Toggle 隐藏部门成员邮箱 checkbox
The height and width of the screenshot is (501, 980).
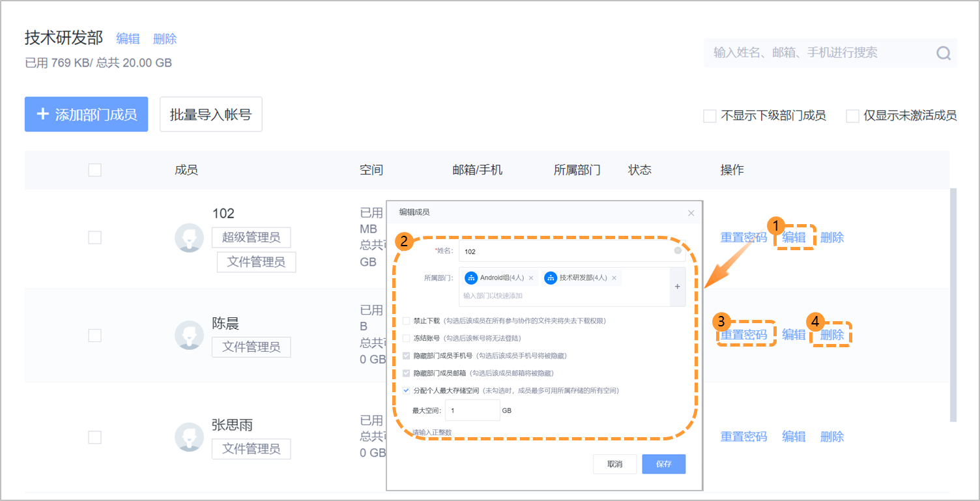(x=407, y=373)
